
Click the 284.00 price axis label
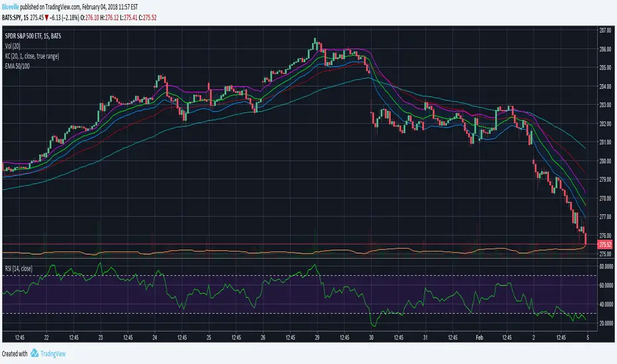coord(605,86)
